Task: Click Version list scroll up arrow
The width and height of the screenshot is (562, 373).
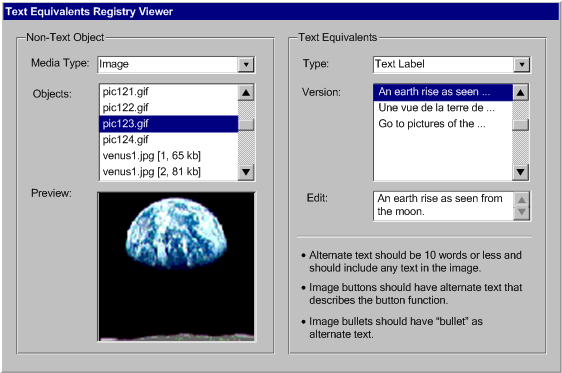Action: (x=520, y=93)
